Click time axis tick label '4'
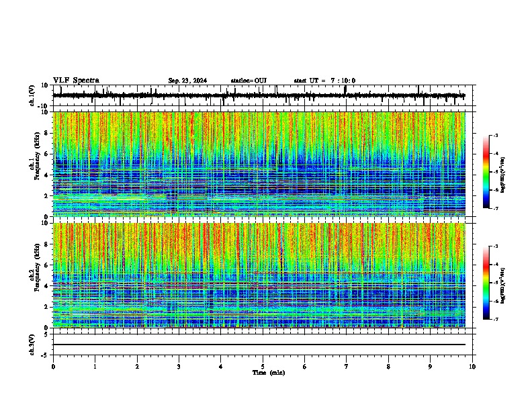 (221, 367)
